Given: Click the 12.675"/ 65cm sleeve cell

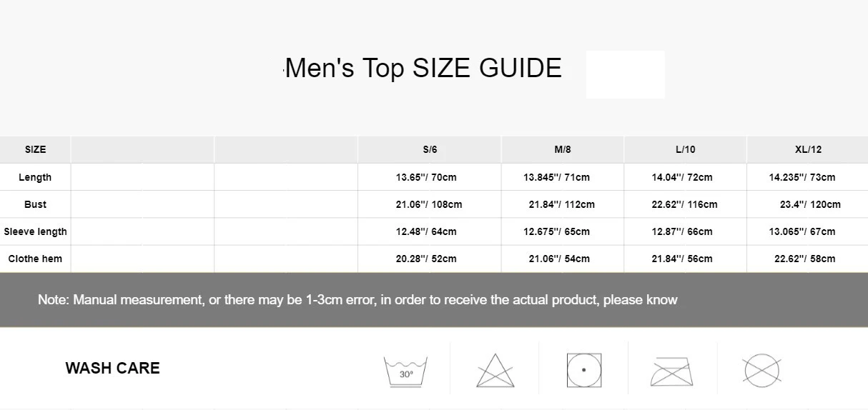Looking at the screenshot, I should pos(556,231).
